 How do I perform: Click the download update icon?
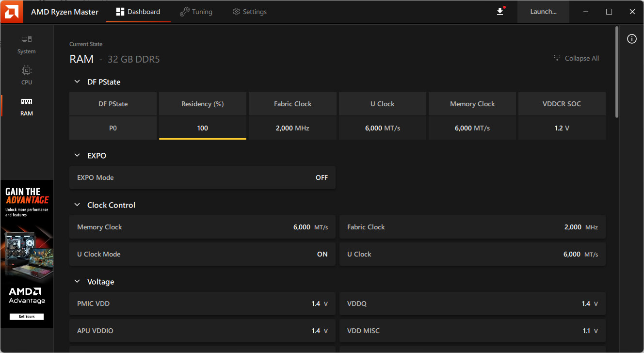(x=500, y=12)
